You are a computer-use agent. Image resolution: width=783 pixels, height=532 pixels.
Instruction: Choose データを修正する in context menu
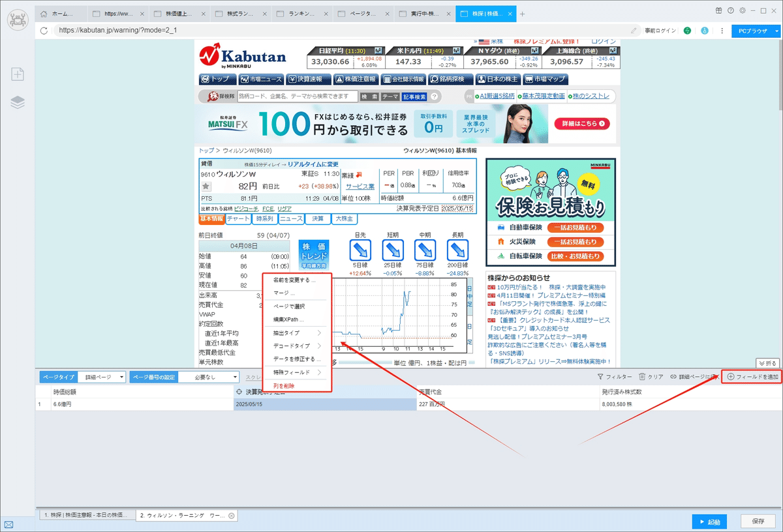tap(297, 359)
